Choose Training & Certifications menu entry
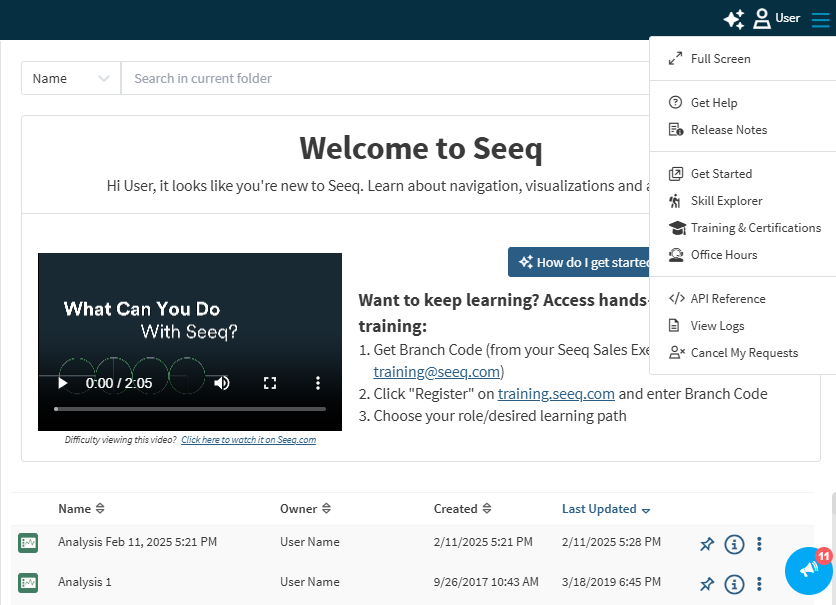This screenshot has height=605, width=836. [755, 228]
